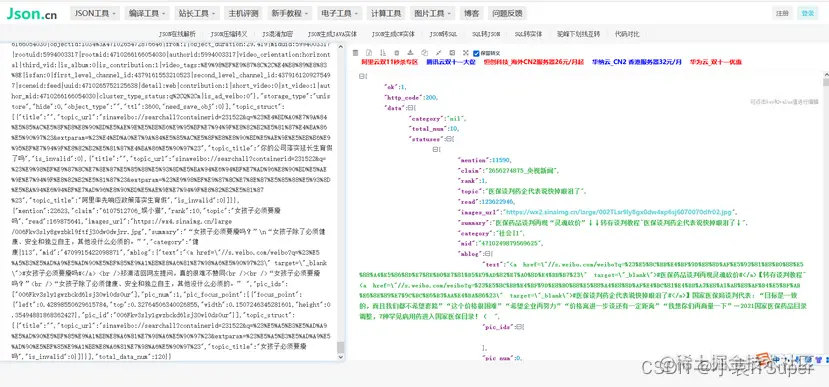The height and width of the screenshot is (387, 829).
Task: Collapse the "statuses" array node
Action: tap(448, 139)
